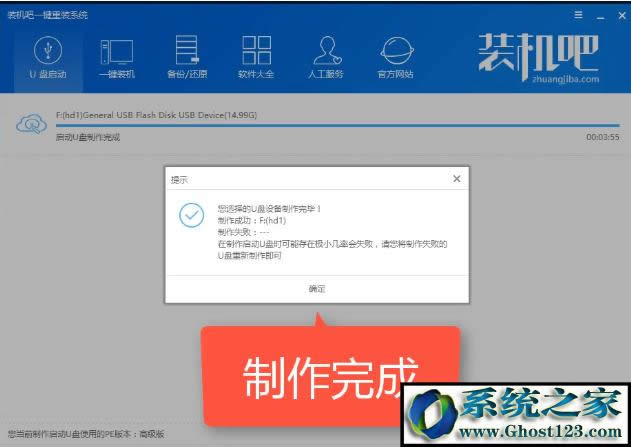Click 装机吧一键重装系统 window title
The width and height of the screenshot is (631, 447).
tap(47, 15)
